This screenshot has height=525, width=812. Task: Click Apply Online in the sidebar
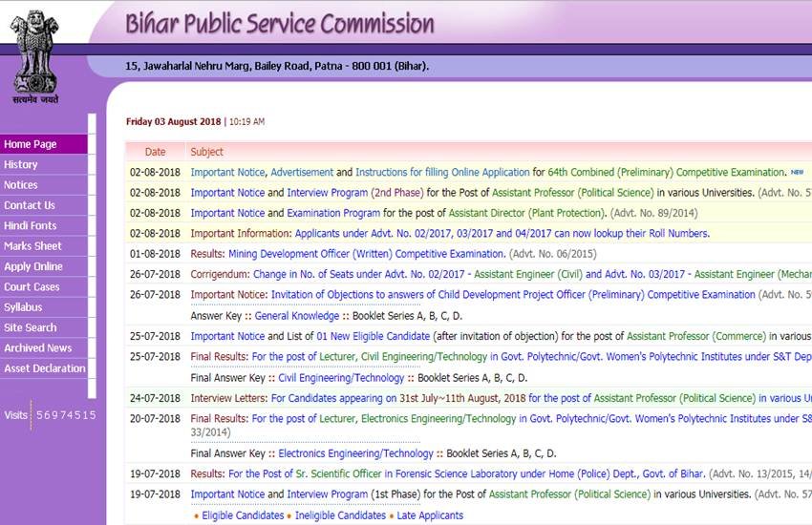pos(33,267)
